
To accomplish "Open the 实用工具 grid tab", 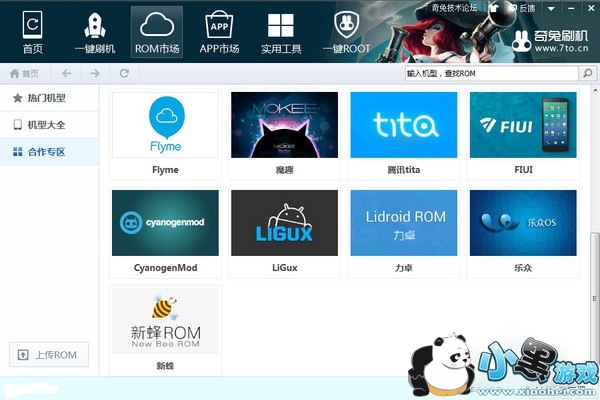I will [x=281, y=32].
